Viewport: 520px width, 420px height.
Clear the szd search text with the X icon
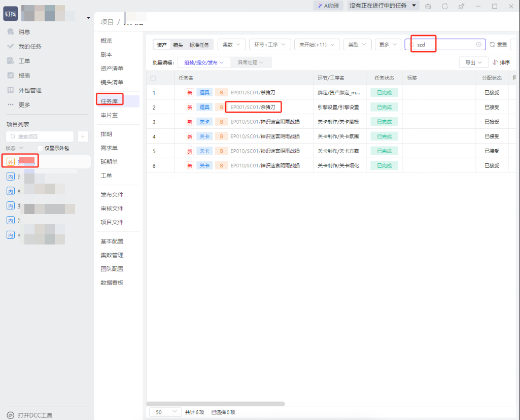tap(478, 45)
